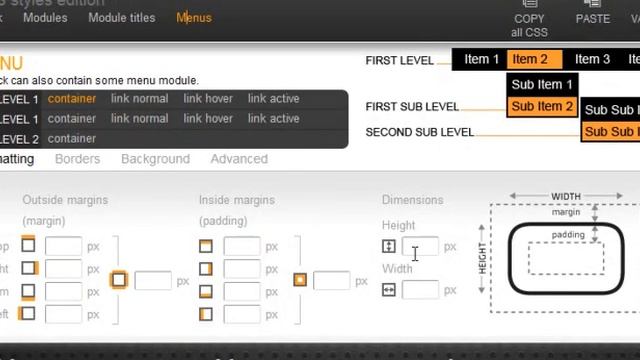Click the top outside margin input field

pyautogui.click(x=63, y=246)
